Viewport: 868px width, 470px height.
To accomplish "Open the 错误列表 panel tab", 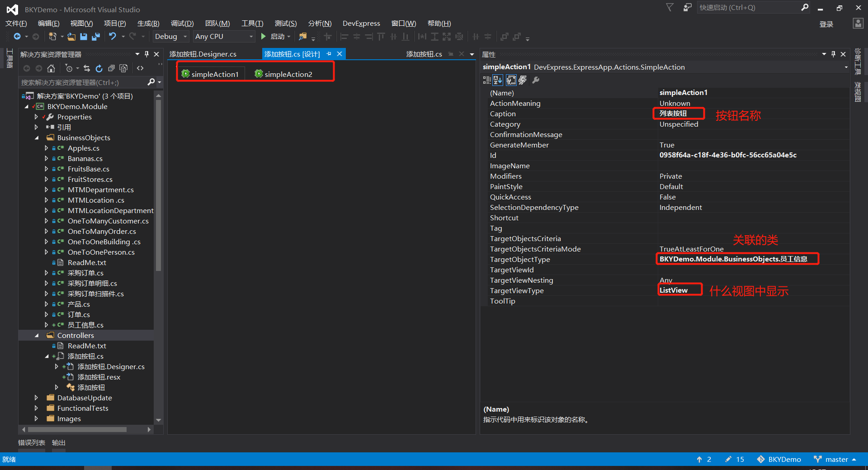I will 32,443.
